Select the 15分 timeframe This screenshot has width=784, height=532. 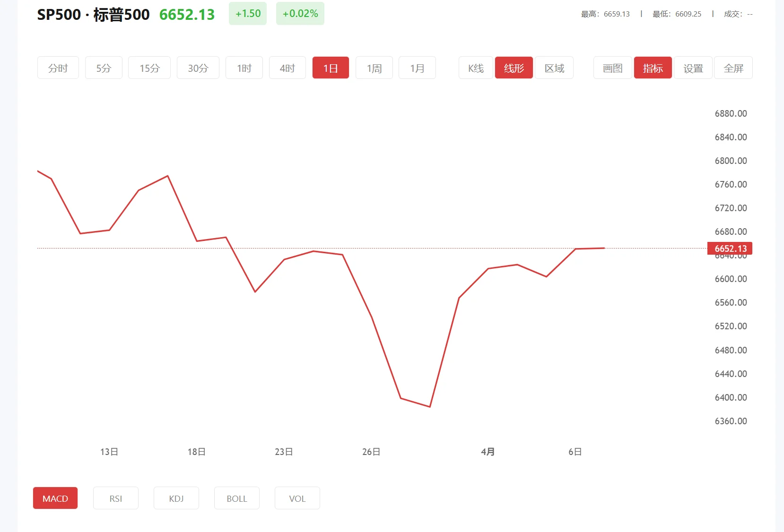pyautogui.click(x=149, y=68)
